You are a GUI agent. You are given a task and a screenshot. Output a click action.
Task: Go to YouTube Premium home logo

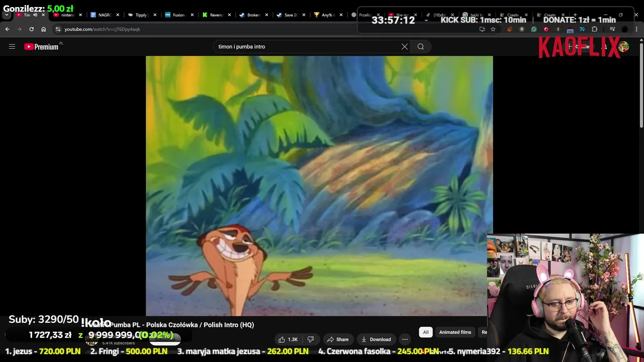pos(41,47)
